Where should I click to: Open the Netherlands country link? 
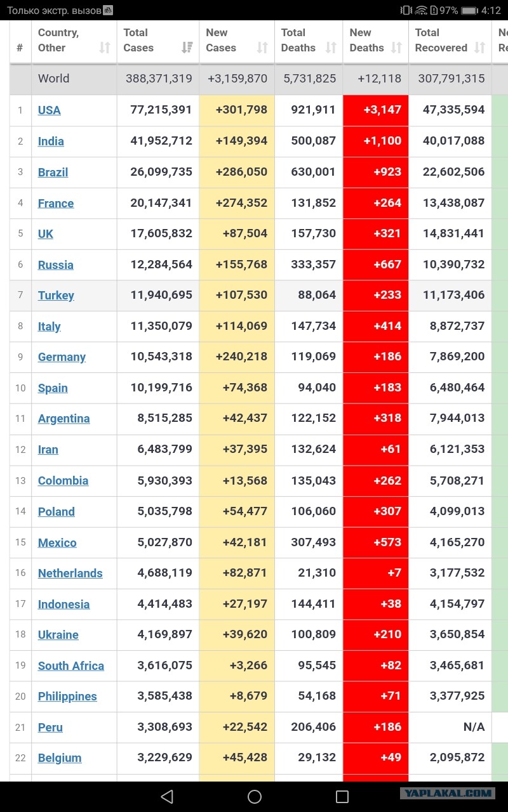click(x=70, y=573)
